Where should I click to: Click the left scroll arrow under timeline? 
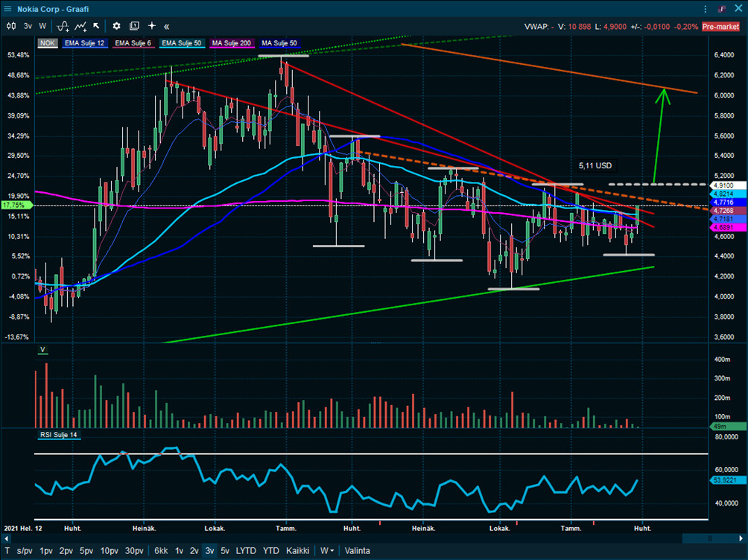pyautogui.click(x=7, y=538)
